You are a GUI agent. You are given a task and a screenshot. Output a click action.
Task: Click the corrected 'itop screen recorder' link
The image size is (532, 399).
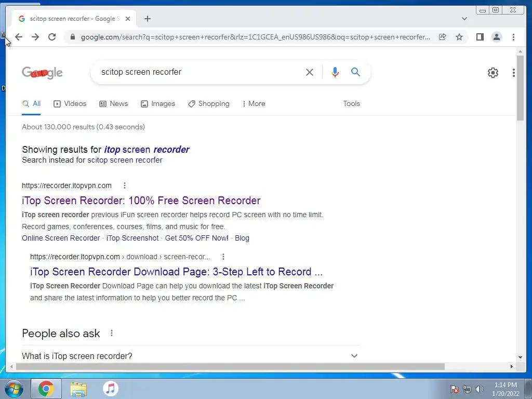(x=147, y=150)
